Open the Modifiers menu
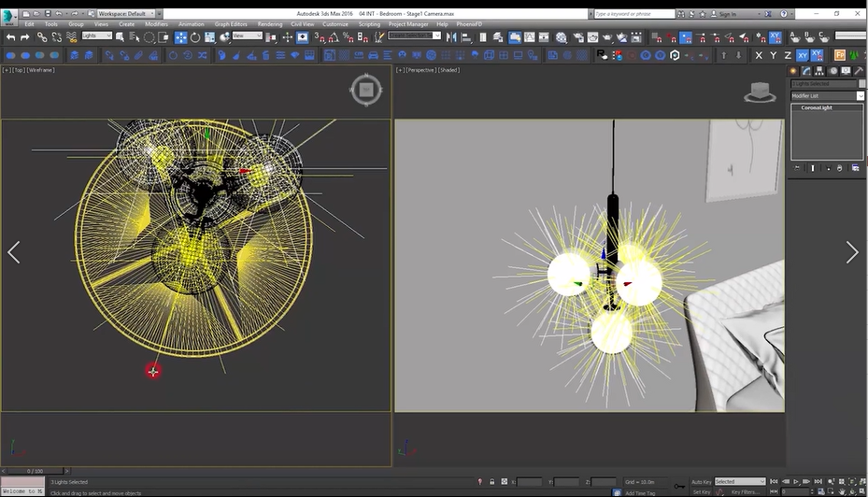The image size is (868, 497). [156, 24]
